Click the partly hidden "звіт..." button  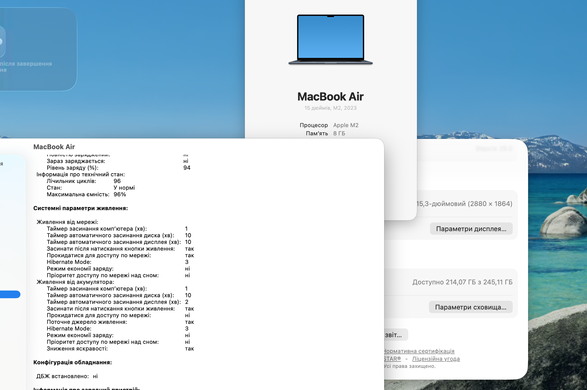(x=395, y=335)
